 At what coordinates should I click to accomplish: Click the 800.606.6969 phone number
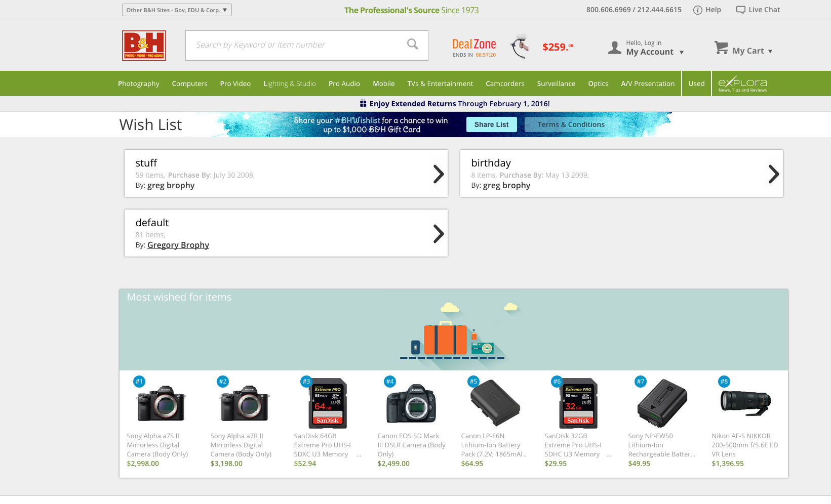tap(609, 10)
